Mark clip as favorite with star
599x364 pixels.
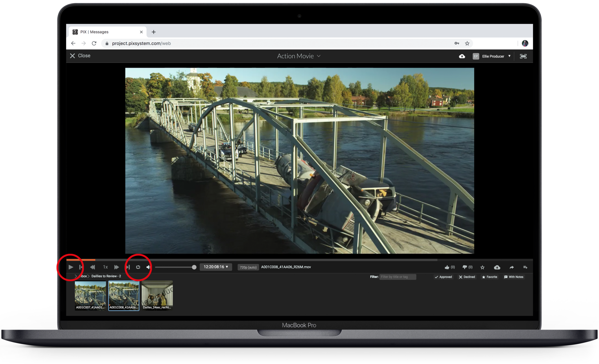pyautogui.click(x=482, y=267)
